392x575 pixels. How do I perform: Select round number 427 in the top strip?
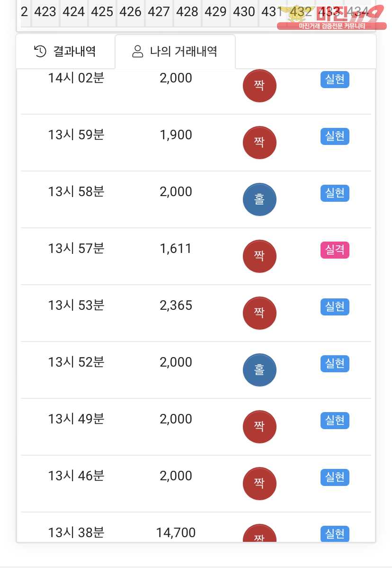click(x=159, y=12)
